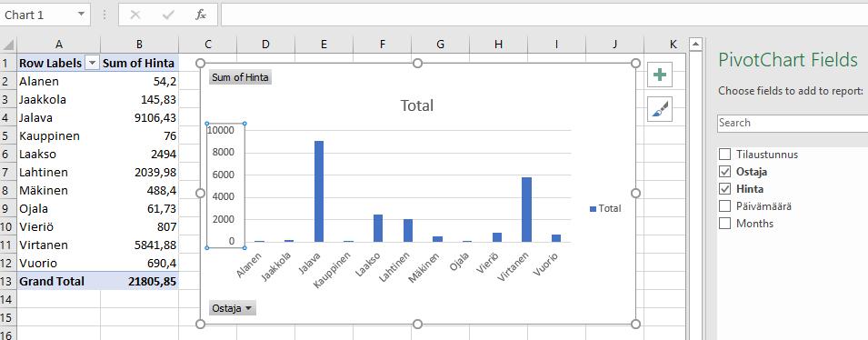Click the Sum of Hinta chart field button

click(240, 77)
